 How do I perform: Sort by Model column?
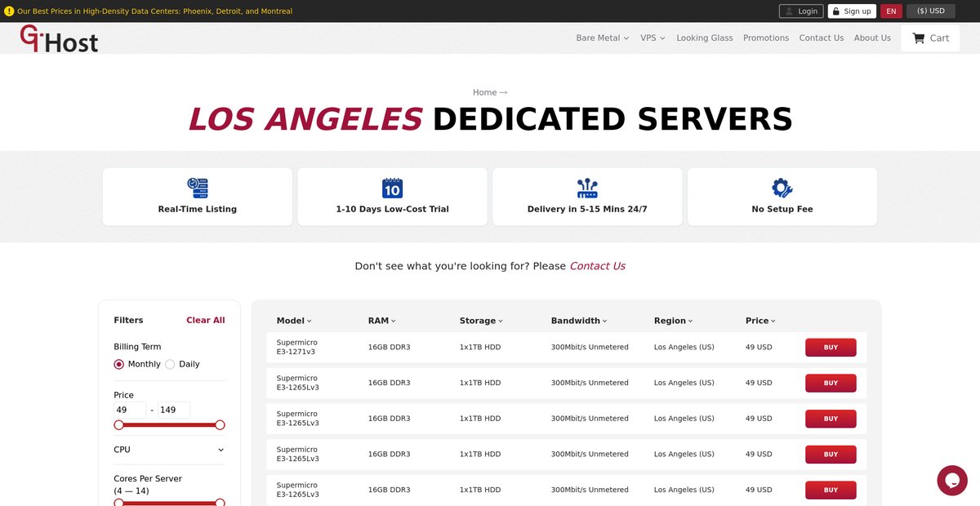click(x=294, y=321)
